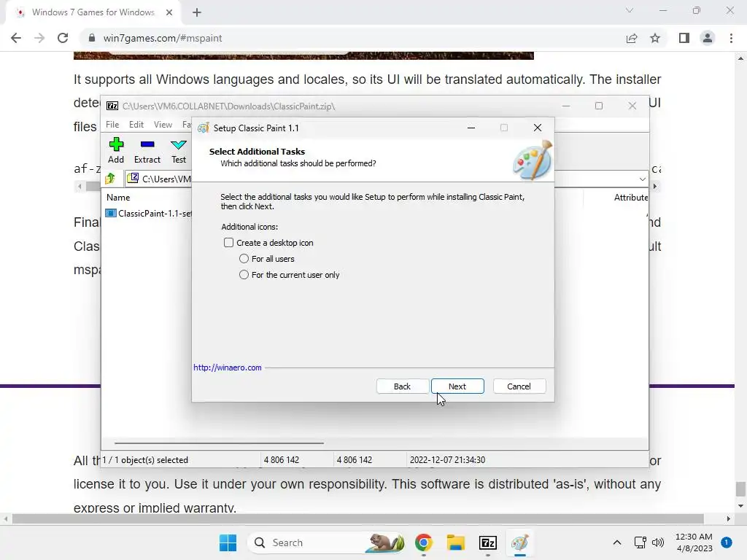This screenshot has width=747, height=560.
Task: Click the Chrome taskbar icon
Action: 424,542
